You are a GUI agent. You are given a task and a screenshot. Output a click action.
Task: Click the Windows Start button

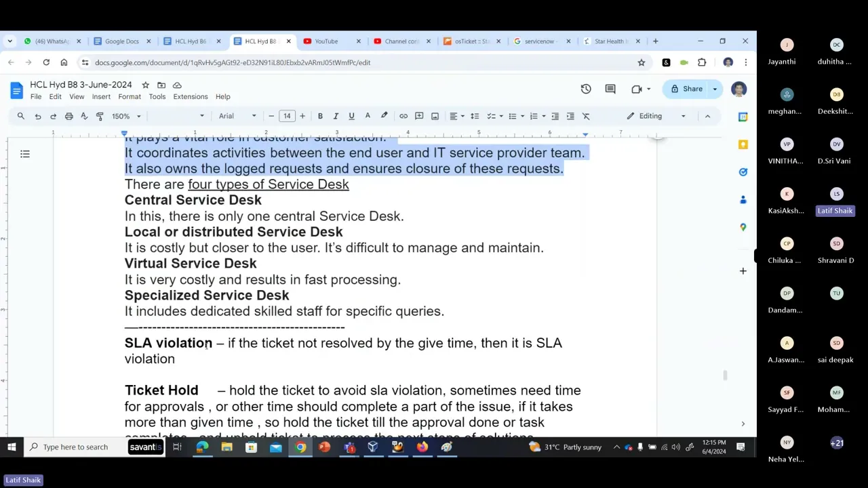12,447
